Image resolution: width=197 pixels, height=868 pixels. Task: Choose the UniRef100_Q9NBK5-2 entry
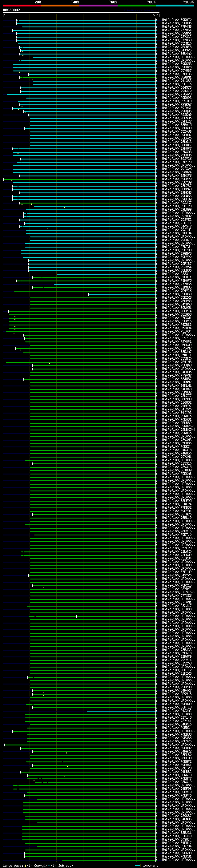point(179,416)
